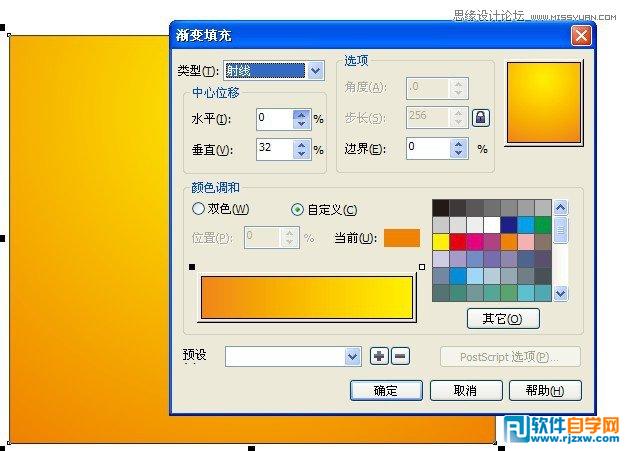Image resolution: width=627 pixels, height=451 pixels.
Task: Close the 渐变填充 dialog
Action: pos(581,36)
